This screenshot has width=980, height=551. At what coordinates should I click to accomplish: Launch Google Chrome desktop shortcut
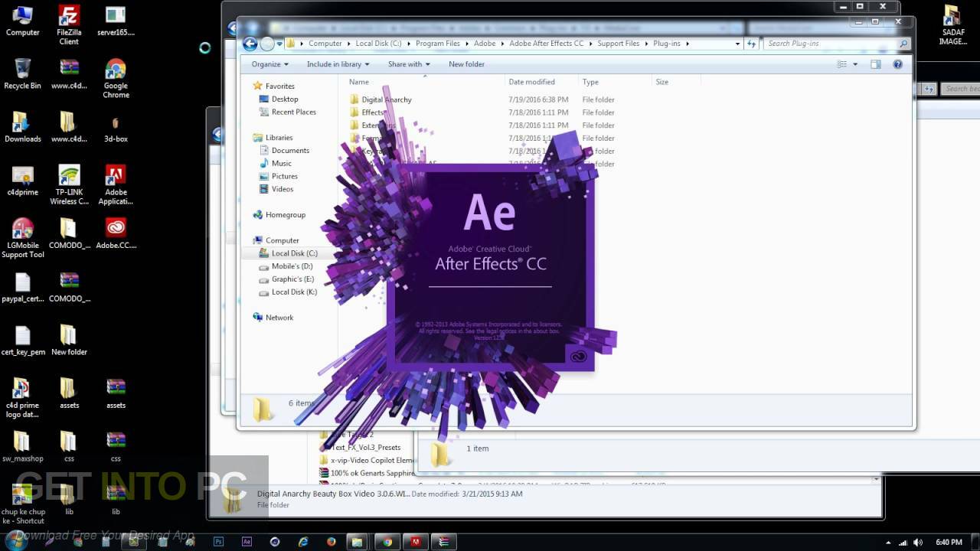point(116,78)
